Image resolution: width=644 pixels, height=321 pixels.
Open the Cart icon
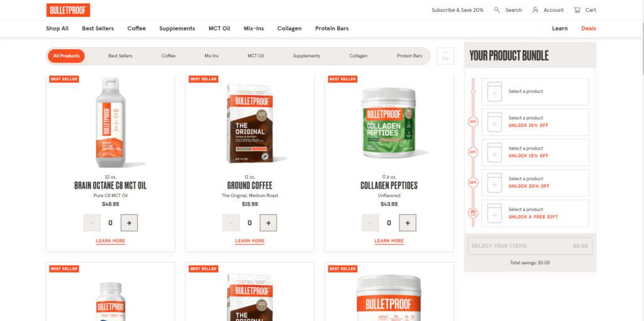577,10
